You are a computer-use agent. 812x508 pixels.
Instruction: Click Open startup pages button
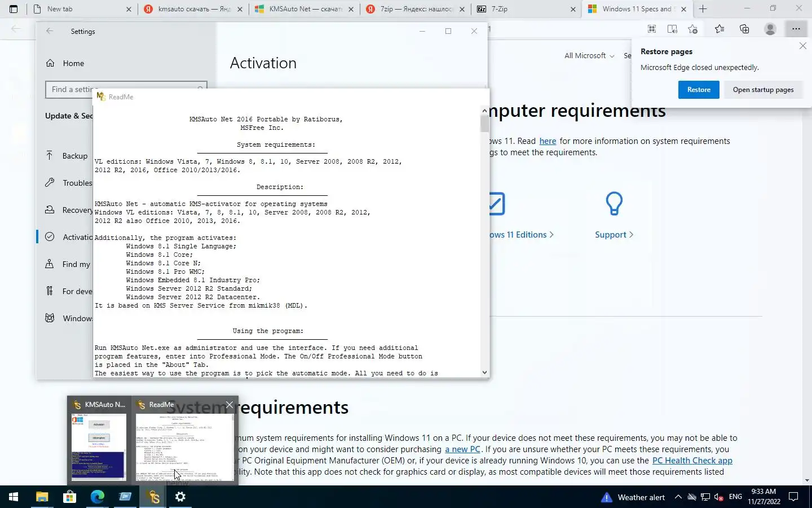[763, 90]
